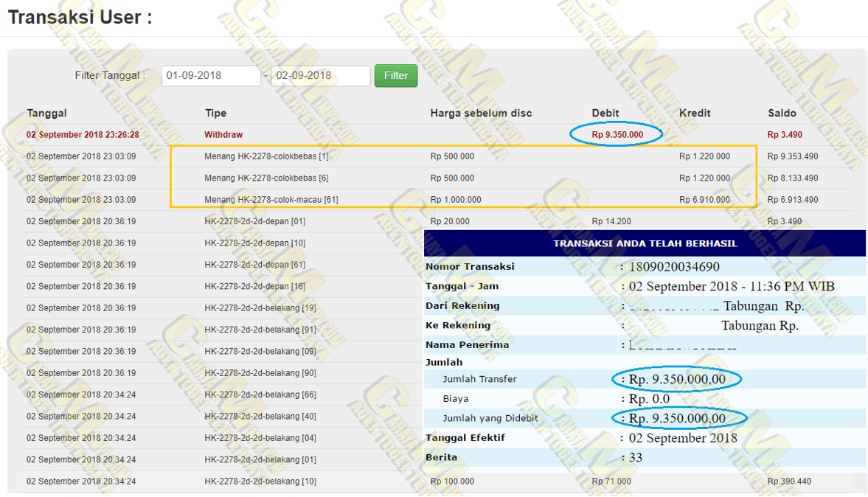Click the Debit column header
868x497 pixels.
(605, 113)
